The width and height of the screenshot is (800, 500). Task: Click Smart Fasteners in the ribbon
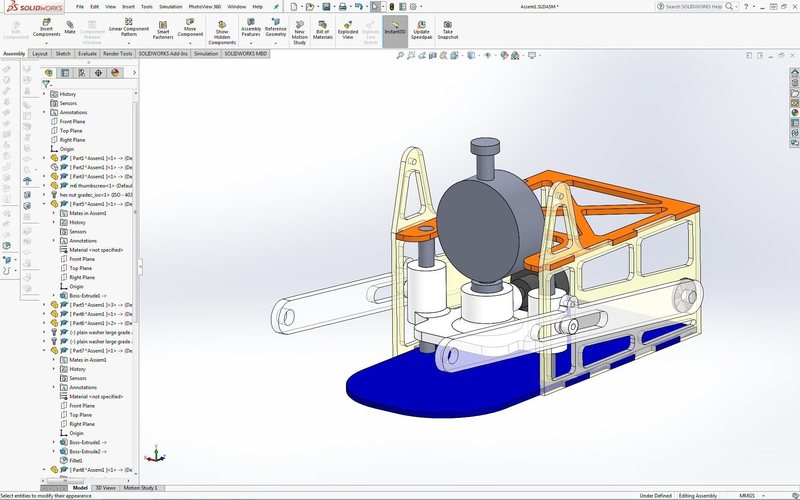[163, 30]
